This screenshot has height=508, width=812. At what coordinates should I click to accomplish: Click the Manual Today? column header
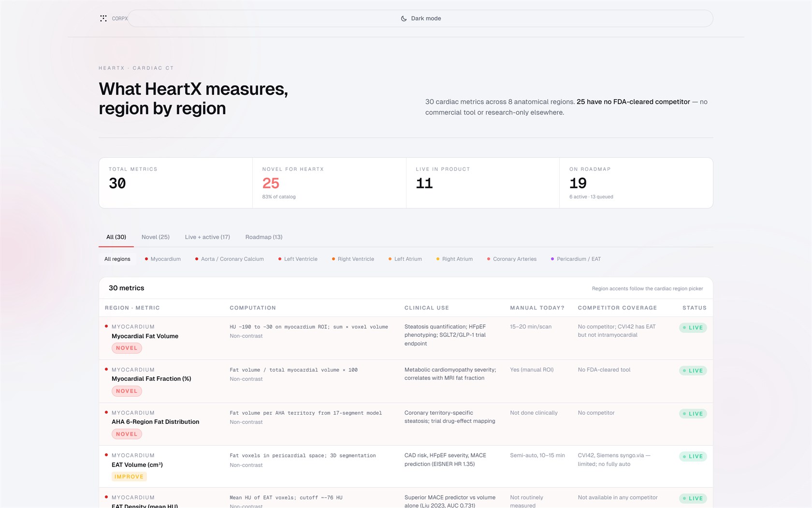point(537,308)
